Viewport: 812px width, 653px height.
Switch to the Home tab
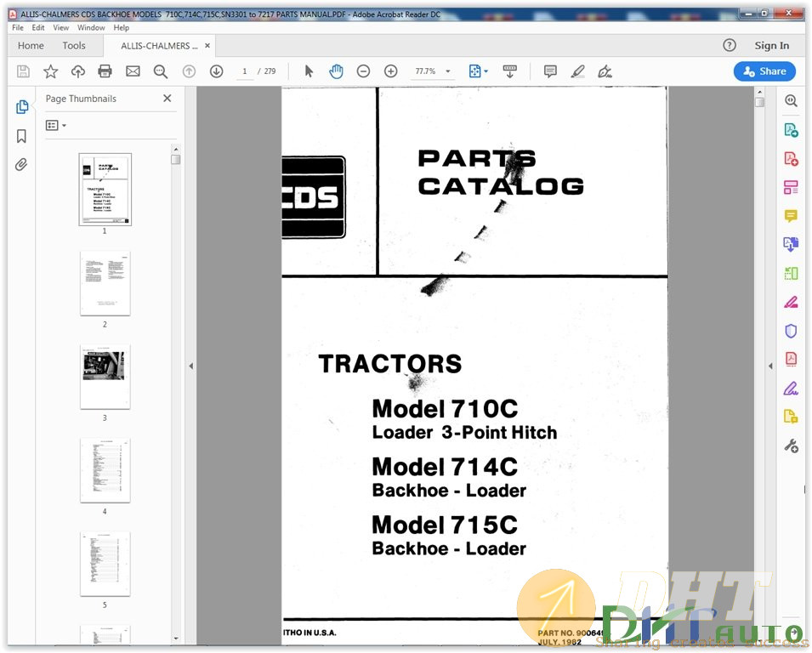[31, 46]
